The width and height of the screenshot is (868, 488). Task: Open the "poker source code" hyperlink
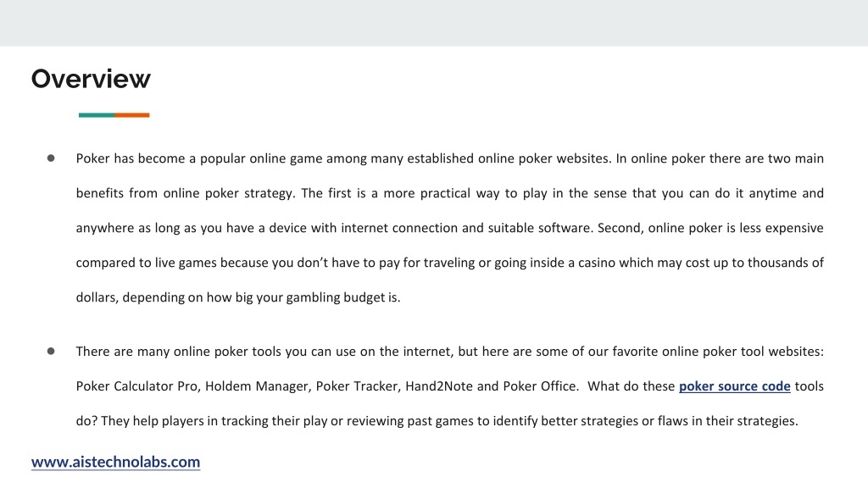734,386
